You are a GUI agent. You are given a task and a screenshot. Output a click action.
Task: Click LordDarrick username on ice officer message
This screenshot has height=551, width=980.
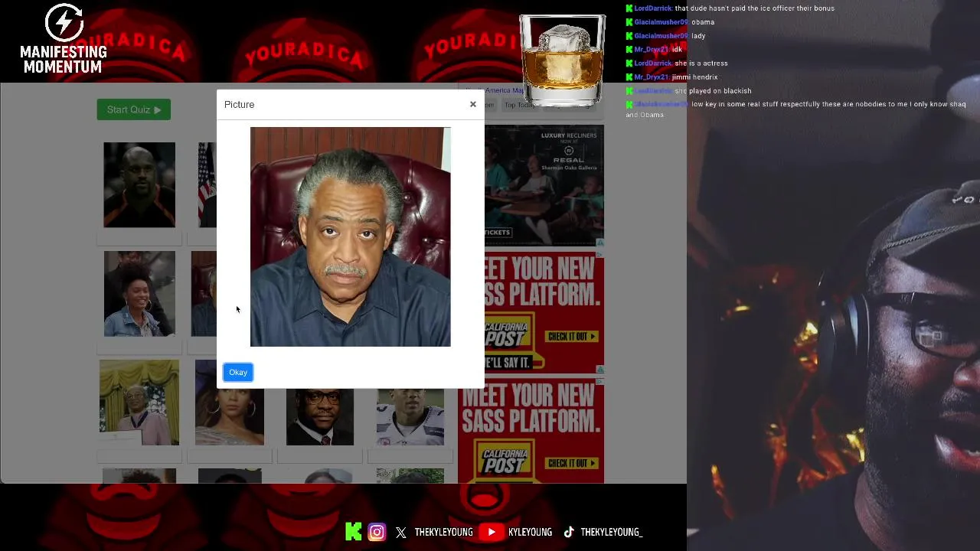(653, 8)
